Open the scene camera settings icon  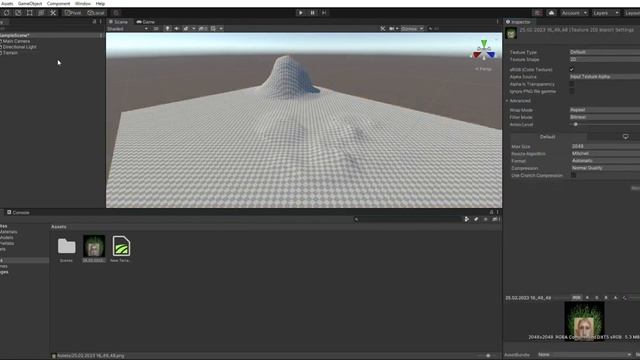point(392,29)
